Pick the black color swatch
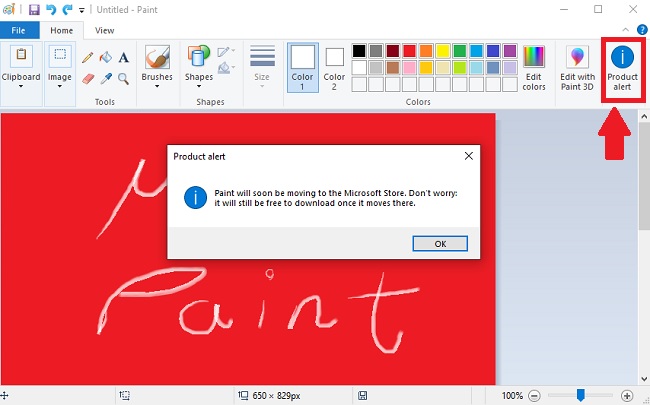650x405 pixels. point(359,51)
